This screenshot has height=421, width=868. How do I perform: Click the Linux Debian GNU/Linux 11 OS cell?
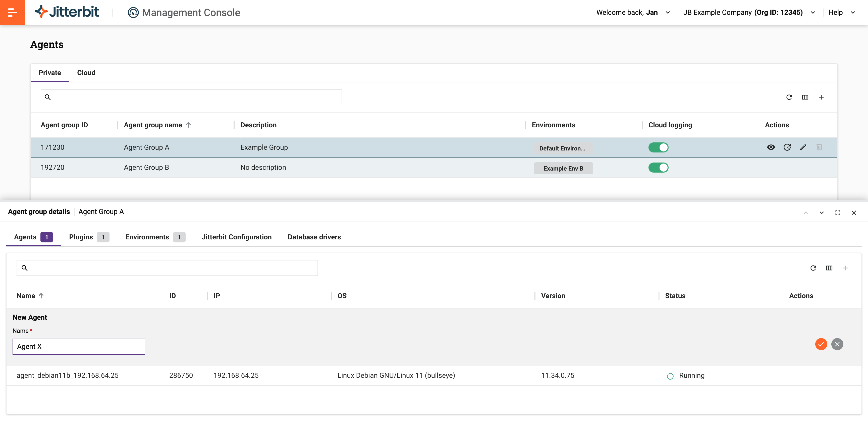(x=396, y=376)
